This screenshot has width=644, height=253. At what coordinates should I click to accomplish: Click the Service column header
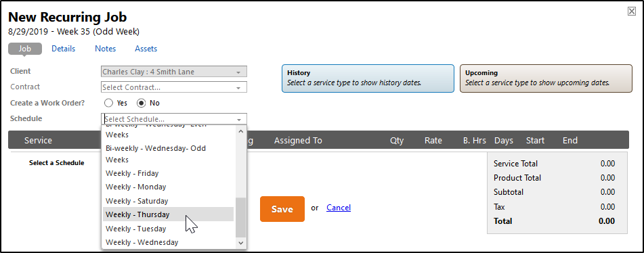38,140
